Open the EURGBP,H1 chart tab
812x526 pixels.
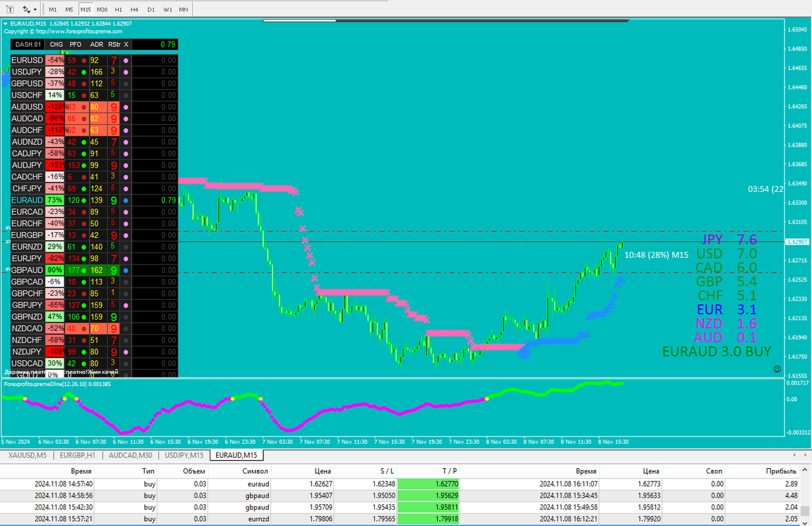click(78, 455)
